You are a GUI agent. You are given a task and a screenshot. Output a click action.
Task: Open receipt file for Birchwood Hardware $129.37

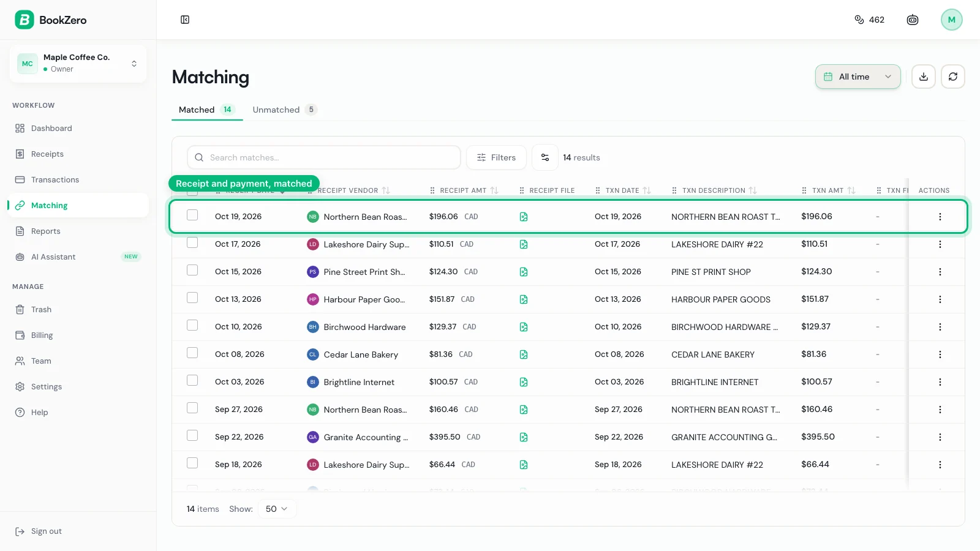524,327
